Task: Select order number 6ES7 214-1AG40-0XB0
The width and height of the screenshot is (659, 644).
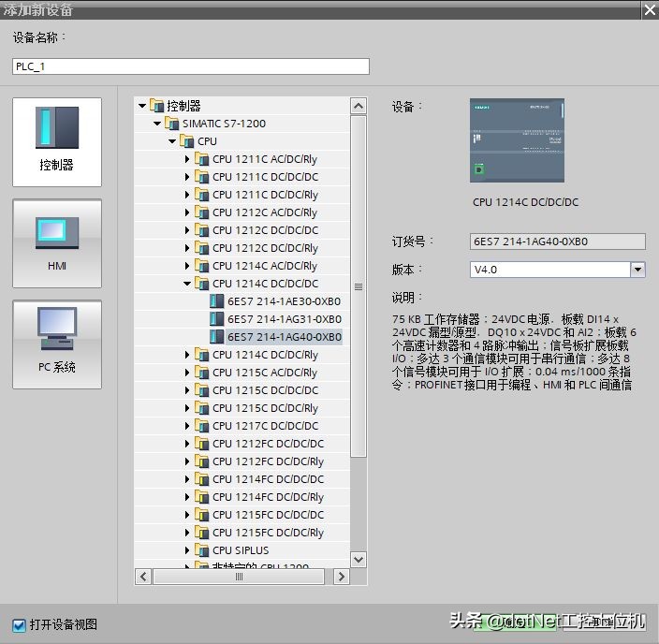Action: click(285, 337)
